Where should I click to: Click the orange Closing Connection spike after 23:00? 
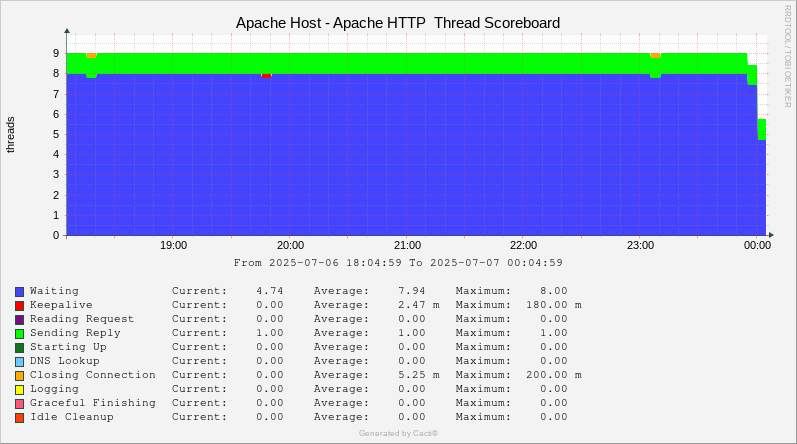click(x=656, y=55)
